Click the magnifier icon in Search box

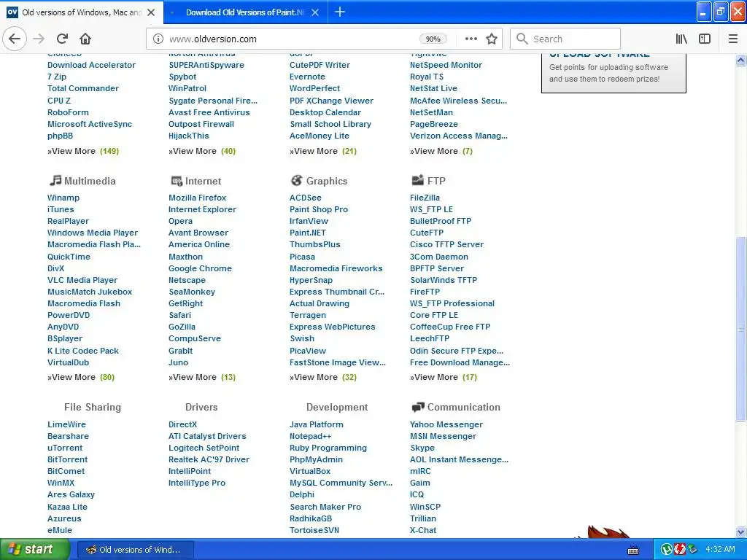[x=522, y=39]
